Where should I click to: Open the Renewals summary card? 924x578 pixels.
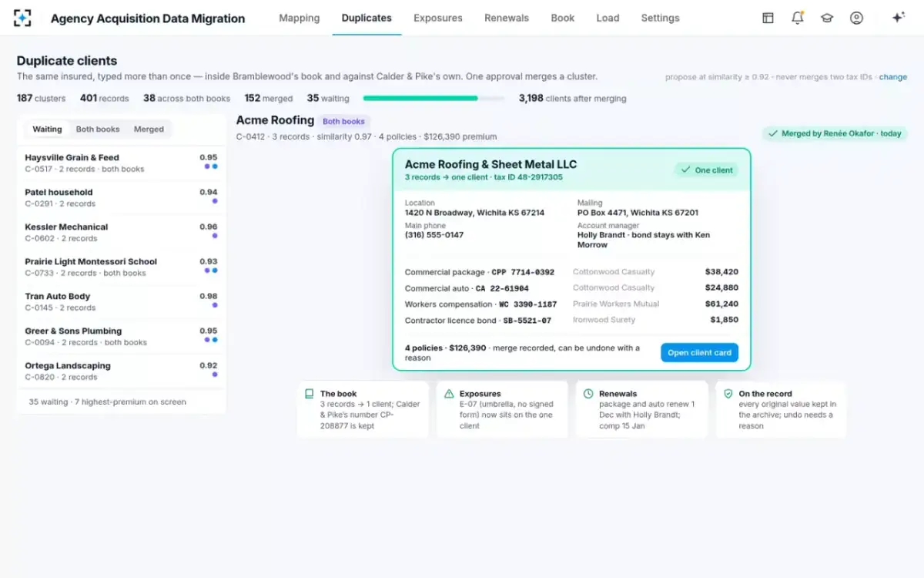[x=641, y=409]
